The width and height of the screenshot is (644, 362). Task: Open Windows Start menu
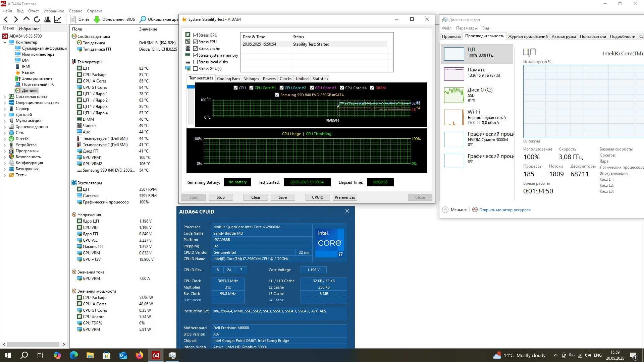(8, 355)
